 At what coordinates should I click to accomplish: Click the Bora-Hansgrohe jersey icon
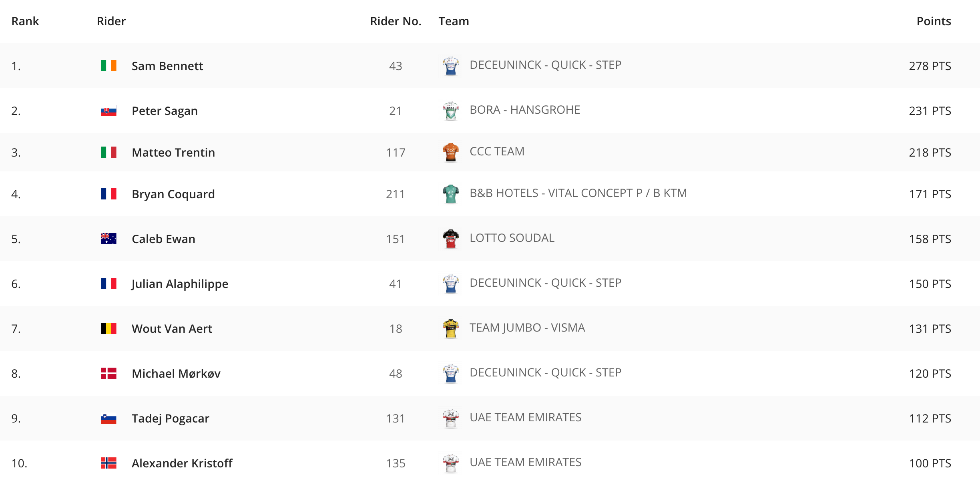(451, 111)
